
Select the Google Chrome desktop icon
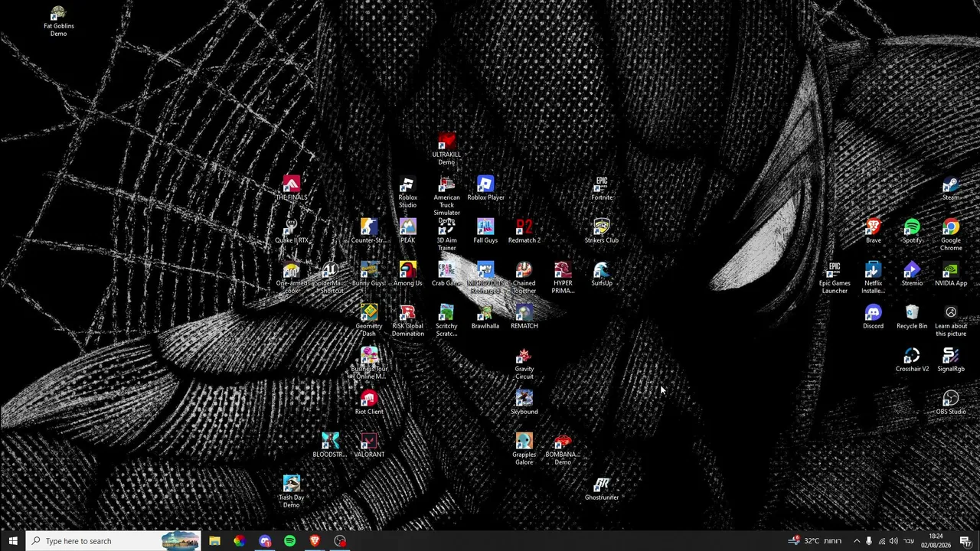coord(951,236)
